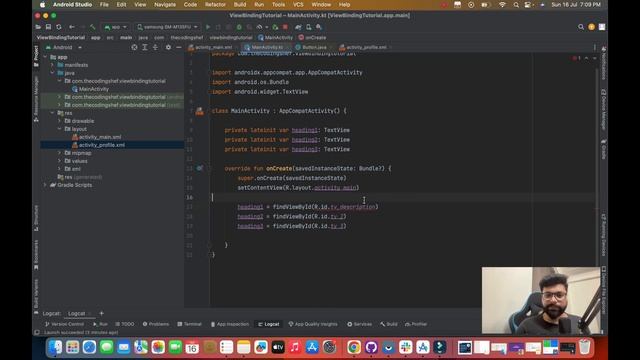
Task: Go to next highlighted error arrow
Action: coord(594,58)
